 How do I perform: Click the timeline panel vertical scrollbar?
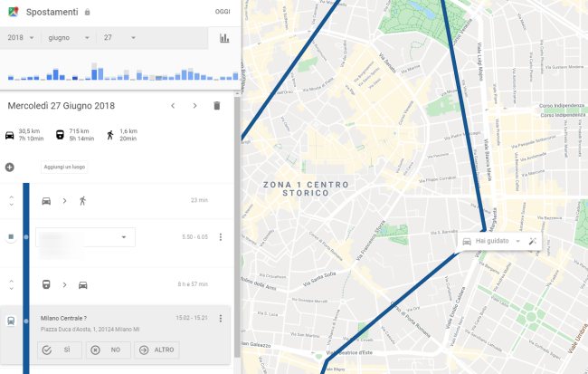tap(237, 225)
